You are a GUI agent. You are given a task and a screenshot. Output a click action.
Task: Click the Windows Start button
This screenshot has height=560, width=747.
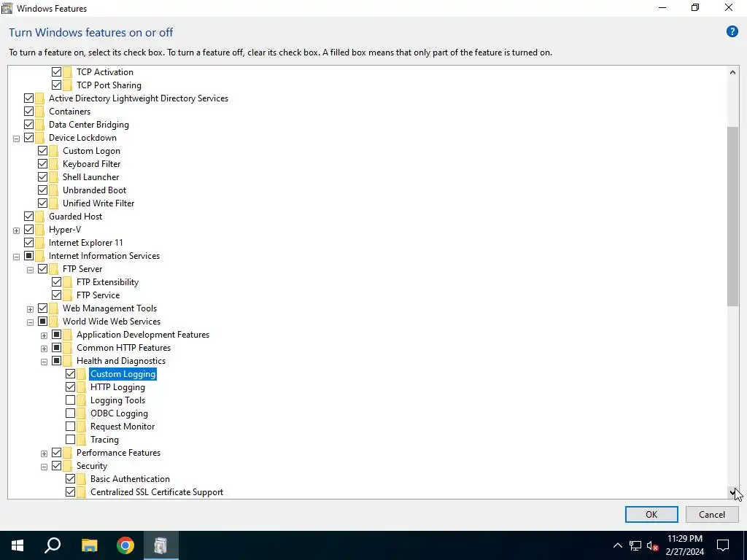(18, 545)
